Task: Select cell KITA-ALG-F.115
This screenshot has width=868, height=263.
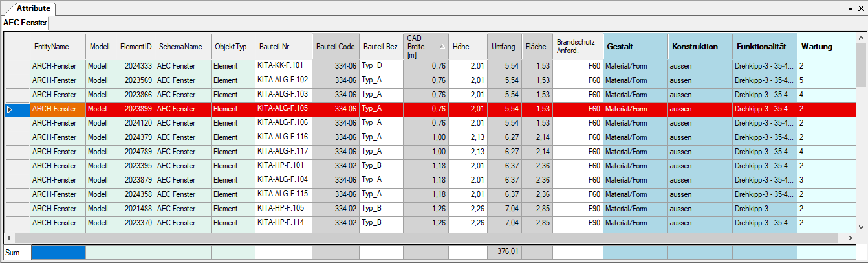Action: [x=283, y=195]
